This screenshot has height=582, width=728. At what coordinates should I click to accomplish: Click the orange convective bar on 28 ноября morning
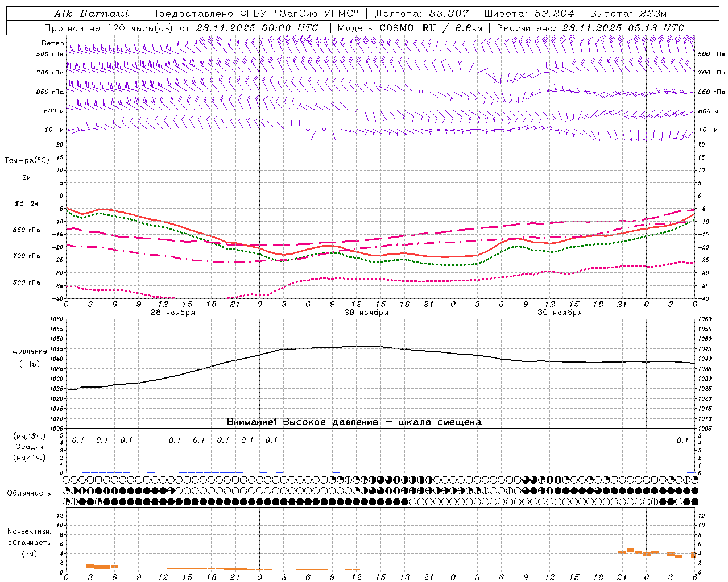pyautogui.click(x=102, y=566)
